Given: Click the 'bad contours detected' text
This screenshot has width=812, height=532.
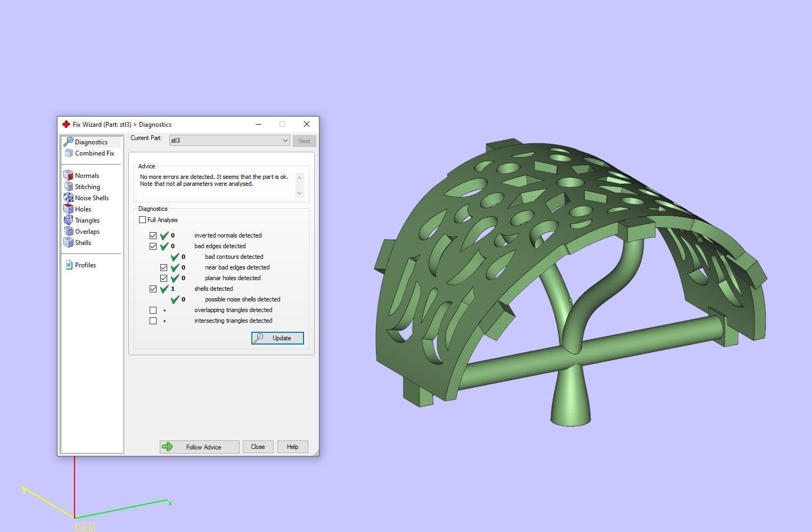Looking at the screenshot, I should (x=234, y=257).
